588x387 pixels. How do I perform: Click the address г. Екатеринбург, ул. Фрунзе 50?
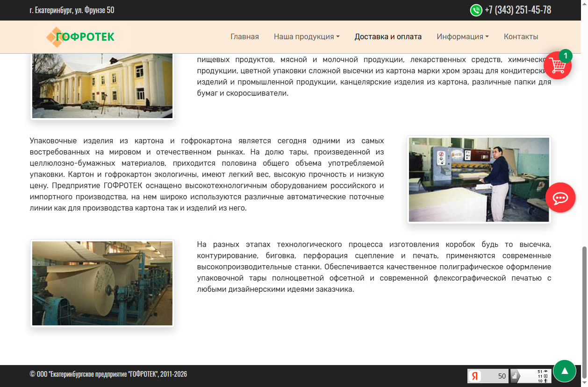point(72,10)
